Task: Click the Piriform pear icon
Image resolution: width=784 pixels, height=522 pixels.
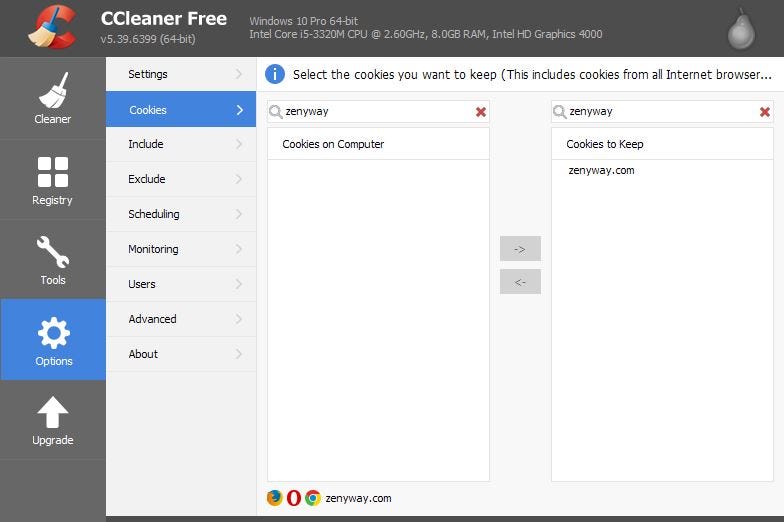Action: point(741,30)
